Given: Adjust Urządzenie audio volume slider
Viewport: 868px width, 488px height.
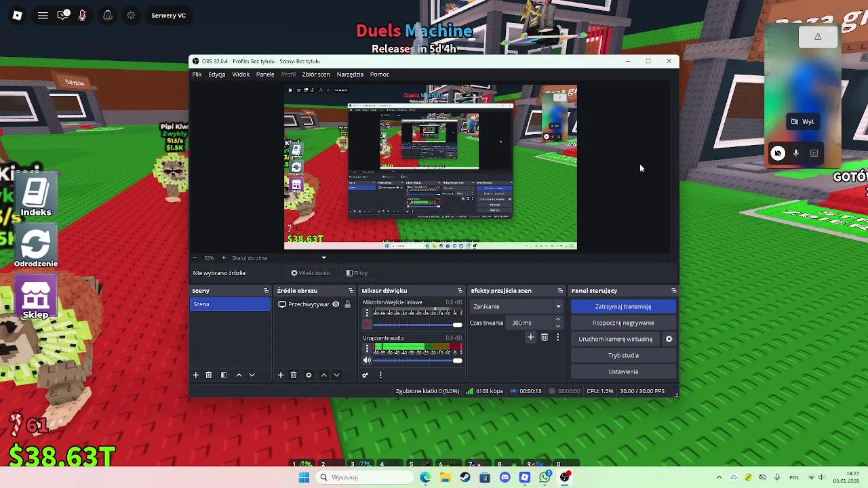Looking at the screenshot, I should [x=418, y=361].
